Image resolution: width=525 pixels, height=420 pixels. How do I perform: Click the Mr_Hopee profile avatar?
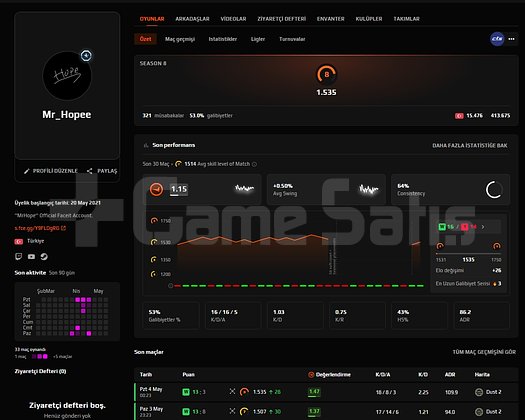pyautogui.click(x=67, y=75)
